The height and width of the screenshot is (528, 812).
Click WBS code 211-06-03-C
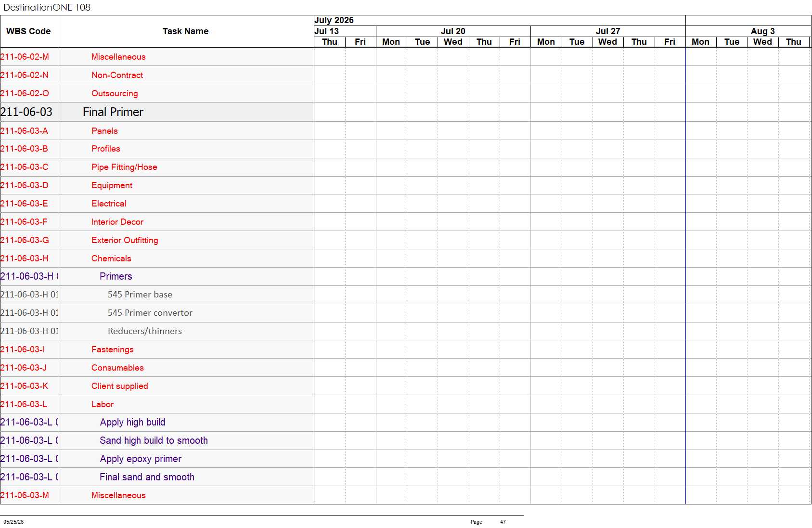[x=25, y=167]
